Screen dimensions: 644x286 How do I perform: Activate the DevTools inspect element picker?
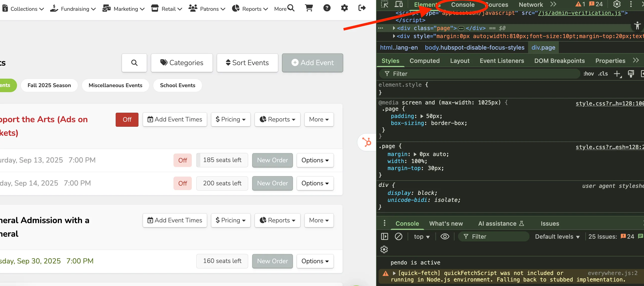pos(384,4)
